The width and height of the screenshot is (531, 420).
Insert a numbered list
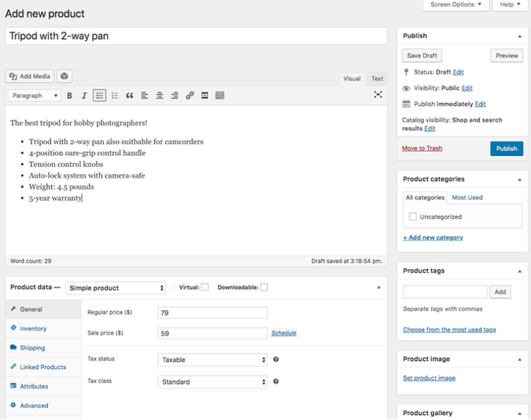(114, 96)
